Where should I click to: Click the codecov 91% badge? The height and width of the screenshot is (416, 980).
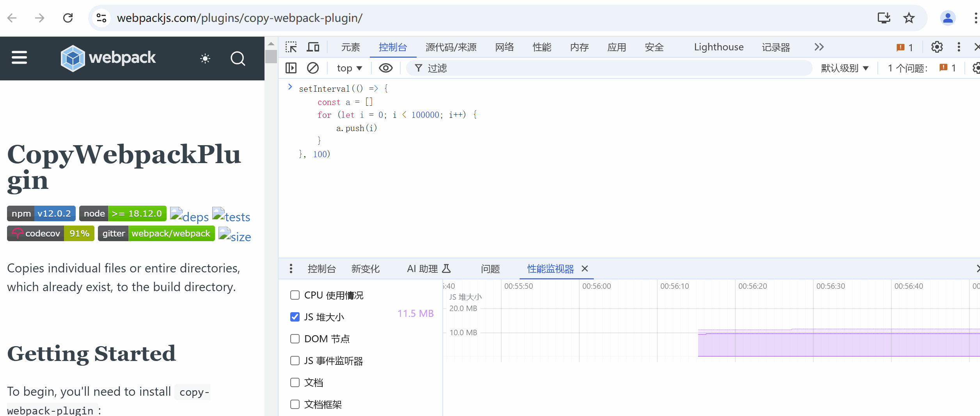point(51,233)
